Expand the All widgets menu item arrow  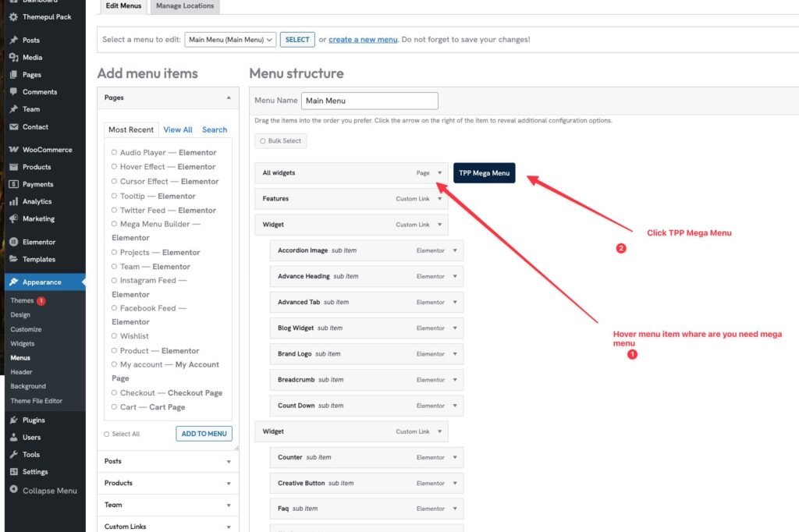click(440, 173)
